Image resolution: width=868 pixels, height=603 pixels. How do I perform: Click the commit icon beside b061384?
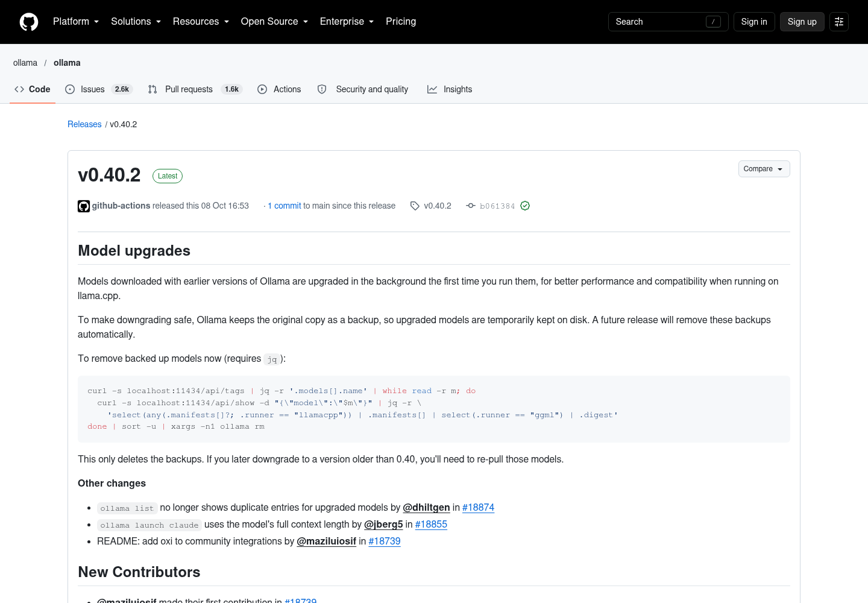point(471,206)
